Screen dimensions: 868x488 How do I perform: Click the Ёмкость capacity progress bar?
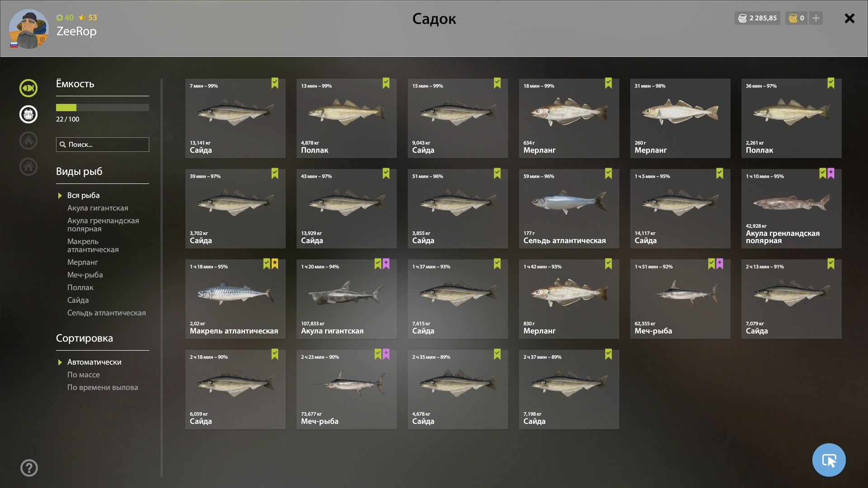click(x=103, y=108)
